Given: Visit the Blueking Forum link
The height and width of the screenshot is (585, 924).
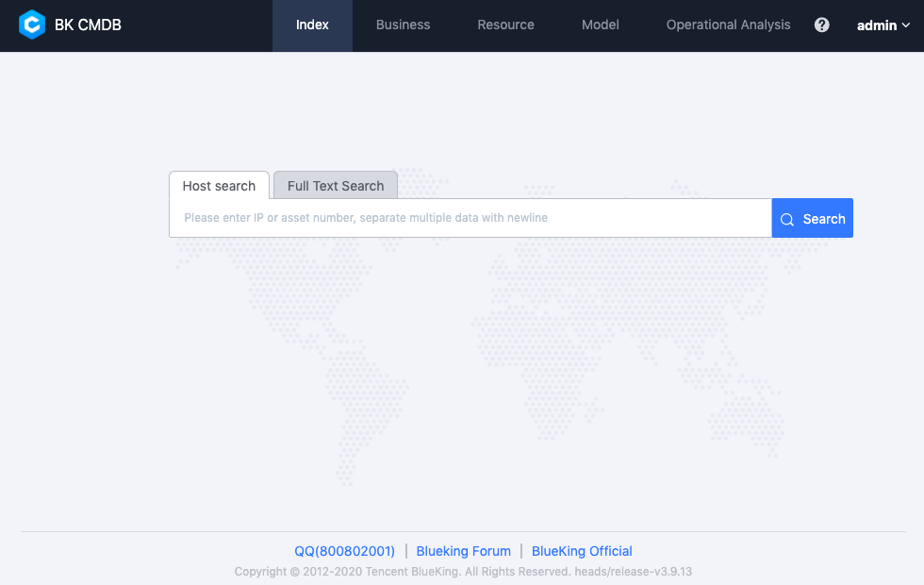Looking at the screenshot, I should [463, 551].
